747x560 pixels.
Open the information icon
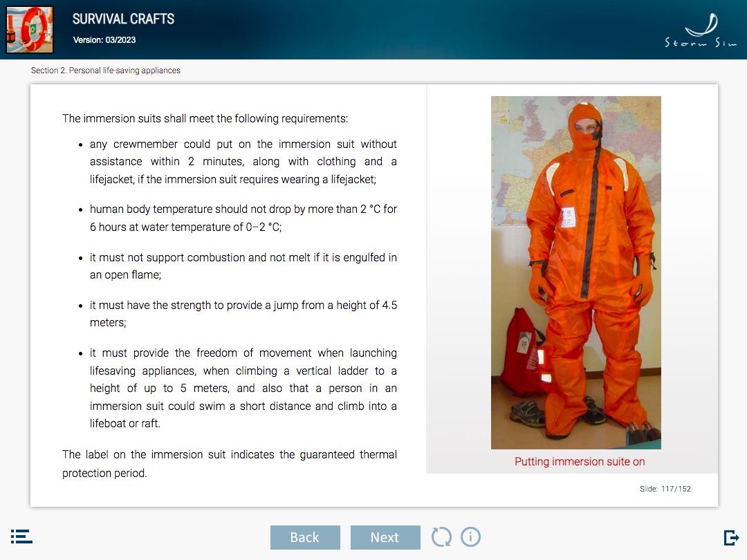click(x=471, y=537)
